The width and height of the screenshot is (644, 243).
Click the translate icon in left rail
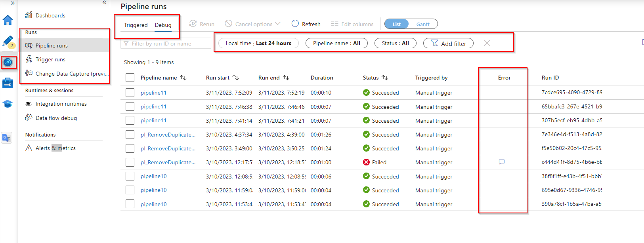coord(7,138)
